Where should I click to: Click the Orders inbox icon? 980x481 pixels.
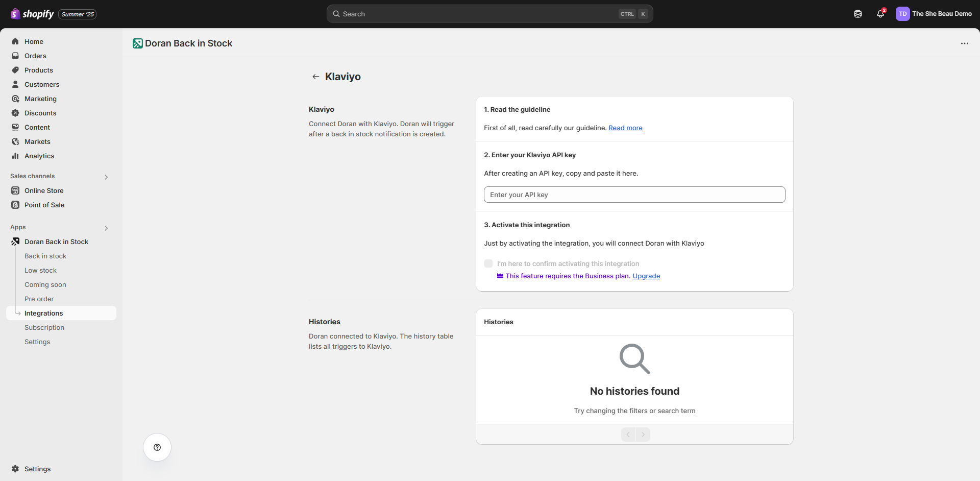click(15, 56)
